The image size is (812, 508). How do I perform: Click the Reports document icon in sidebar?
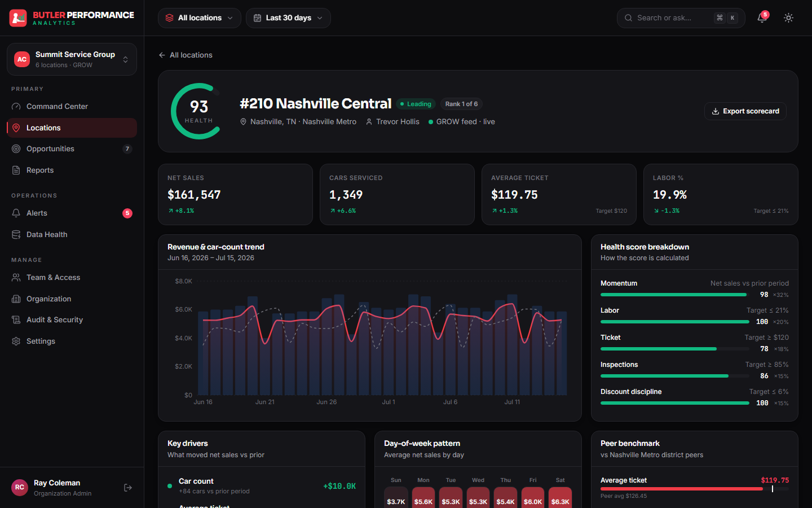[x=16, y=170]
